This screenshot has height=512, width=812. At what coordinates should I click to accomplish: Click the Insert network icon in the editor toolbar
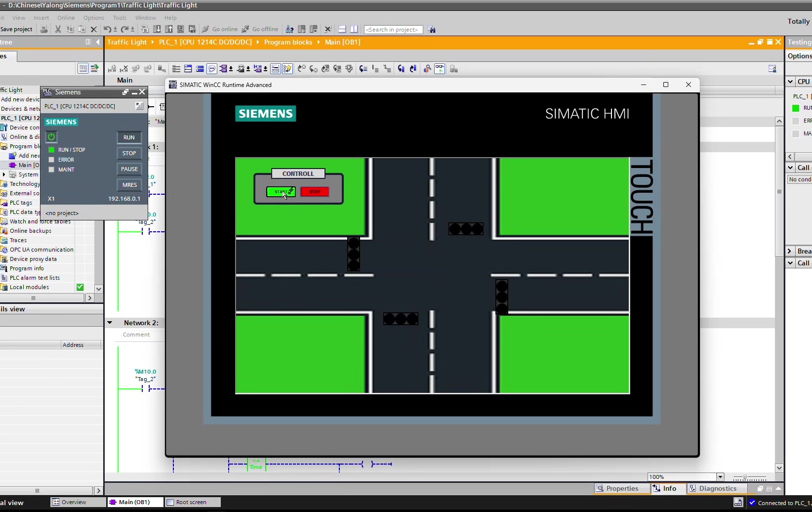(x=112, y=69)
